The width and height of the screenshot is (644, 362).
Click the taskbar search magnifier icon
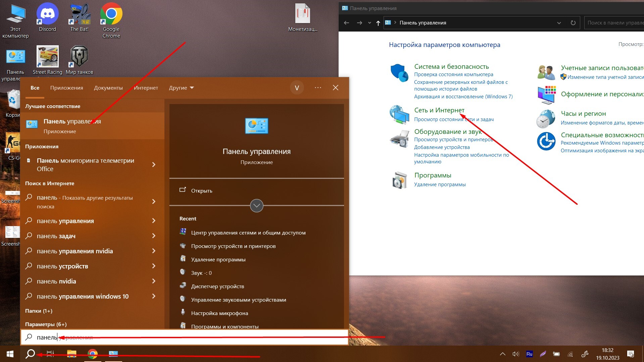(x=31, y=354)
